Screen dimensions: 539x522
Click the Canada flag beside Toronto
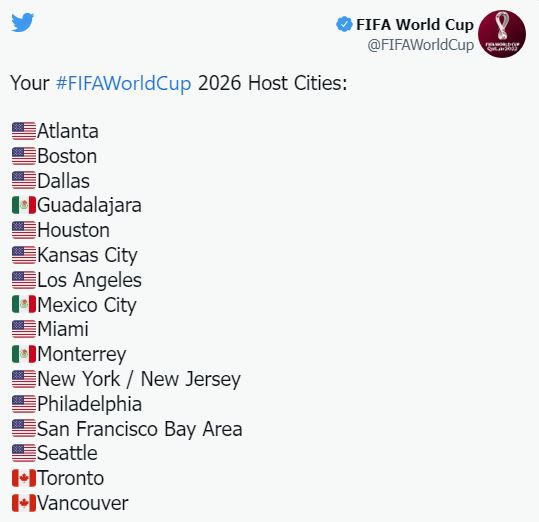coord(24,478)
